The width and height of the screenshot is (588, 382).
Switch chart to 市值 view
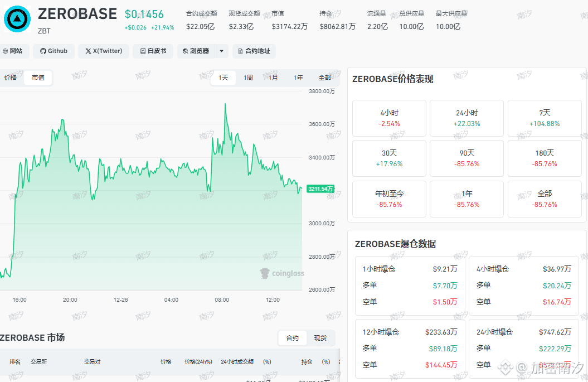click(x=38, y=78)
